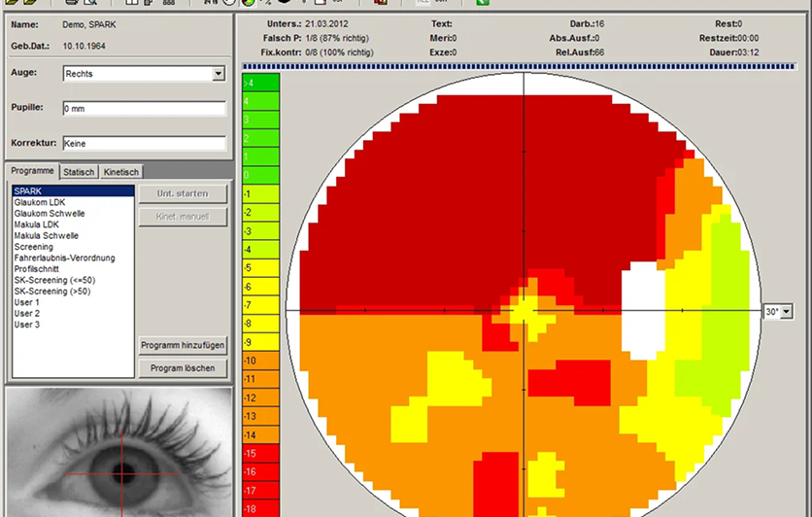This screenshot has height=517, width=812.
Task: Pick SK-Screening (>50) from list
Action: coord(51,292)
